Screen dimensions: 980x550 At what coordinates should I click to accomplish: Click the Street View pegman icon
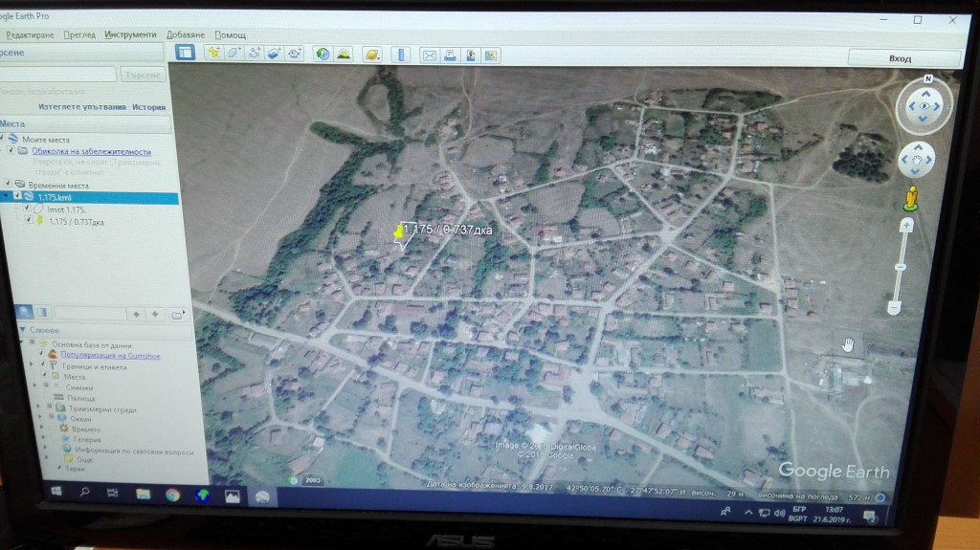911,198
